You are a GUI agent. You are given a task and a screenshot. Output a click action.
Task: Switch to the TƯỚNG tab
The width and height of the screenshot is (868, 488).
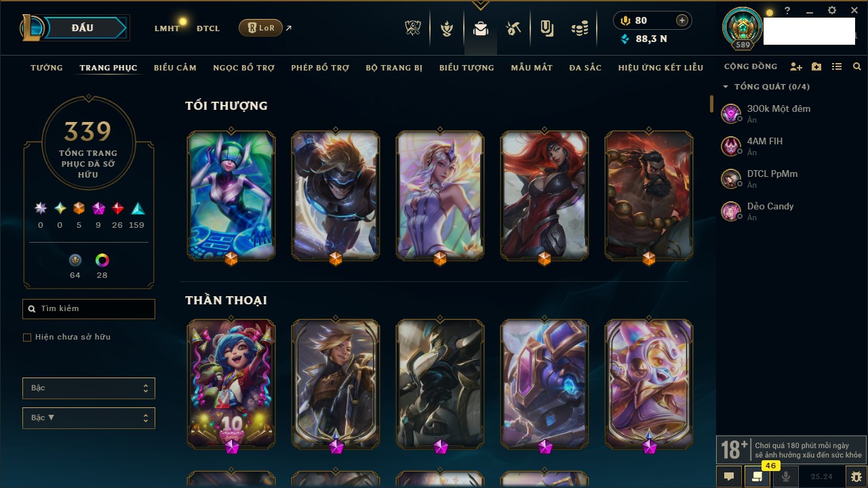point(47,68)
